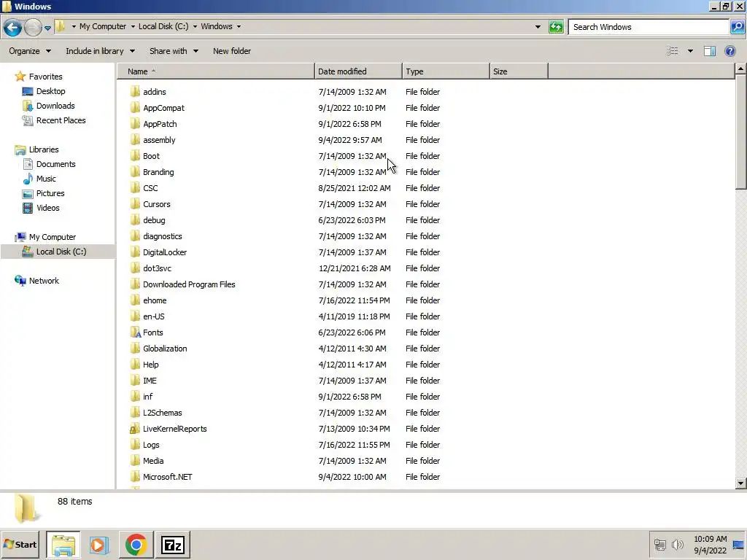Image resolution: width=747 pixels, height=560 pixels.
Task: Open the view options dropdown arrow
Action: click(690, 51)
